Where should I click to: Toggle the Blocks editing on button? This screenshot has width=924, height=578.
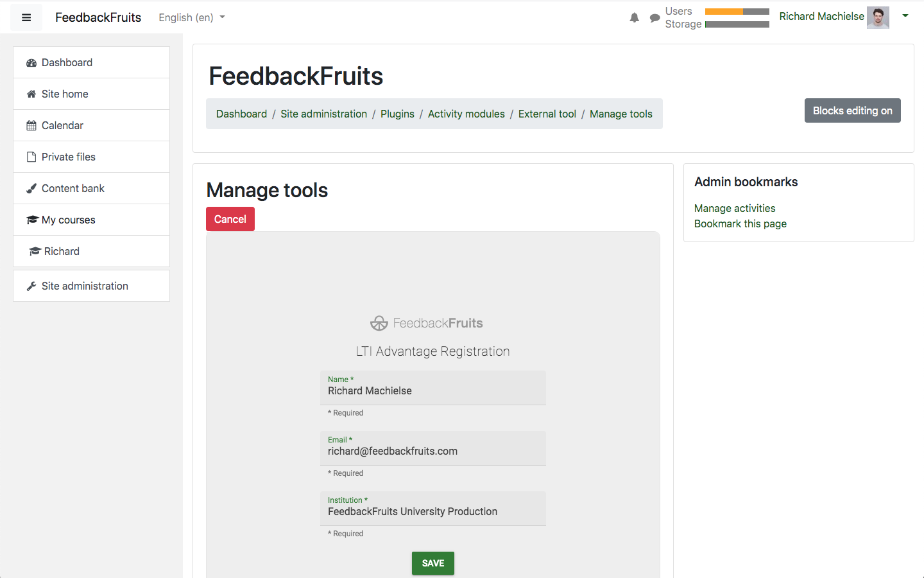852,110
